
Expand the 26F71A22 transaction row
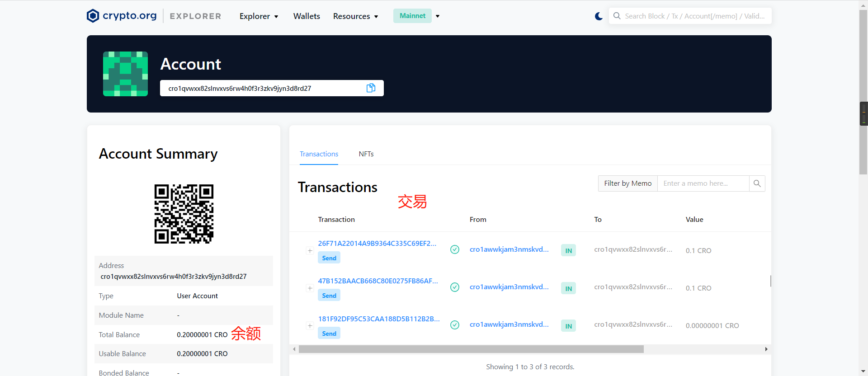point(310,250)
